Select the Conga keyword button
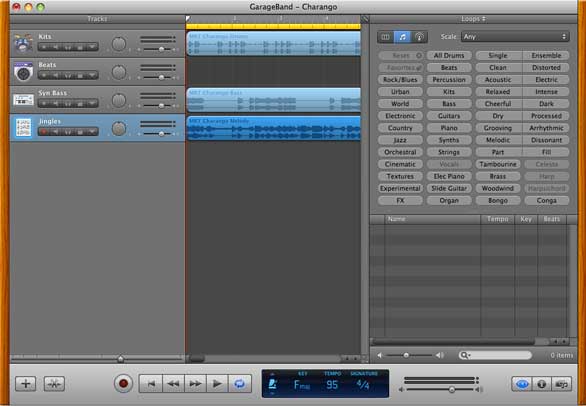The width and height of the screenshot is (586, 406). [x=546, y=200]
